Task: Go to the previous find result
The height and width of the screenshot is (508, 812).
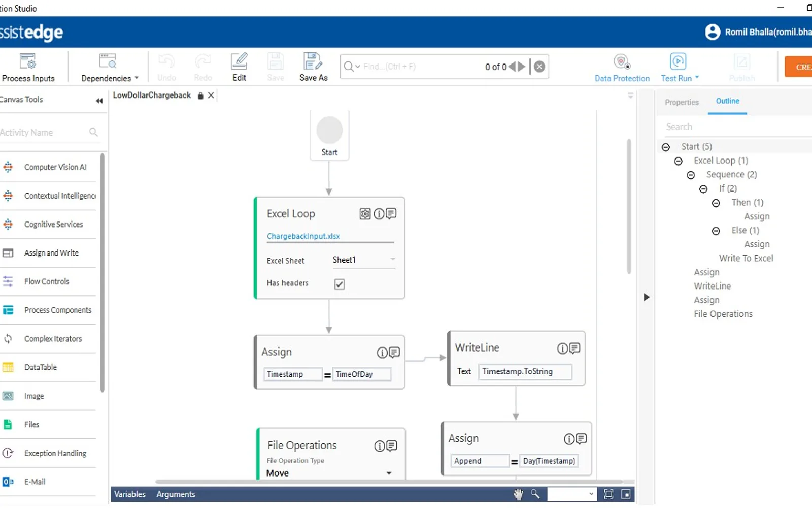Action: pos(512,67)
